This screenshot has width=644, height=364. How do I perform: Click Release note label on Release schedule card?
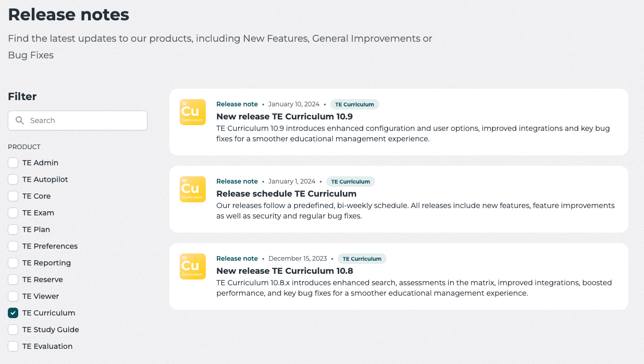coord(237,181)
